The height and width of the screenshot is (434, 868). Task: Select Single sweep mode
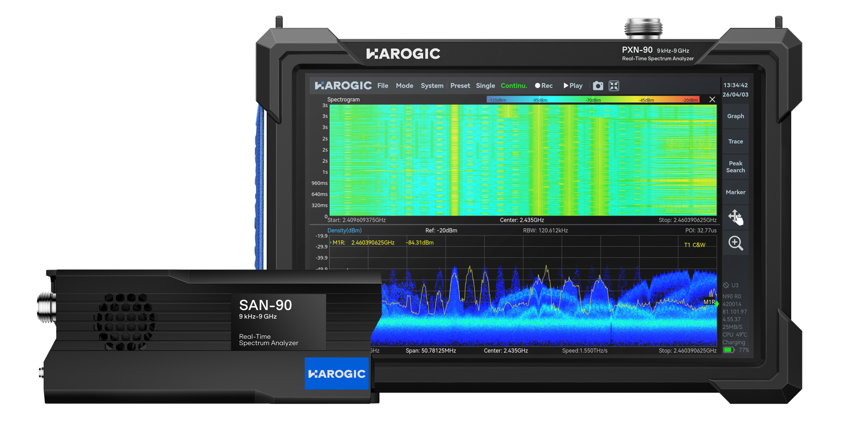[x=485, y=86]
